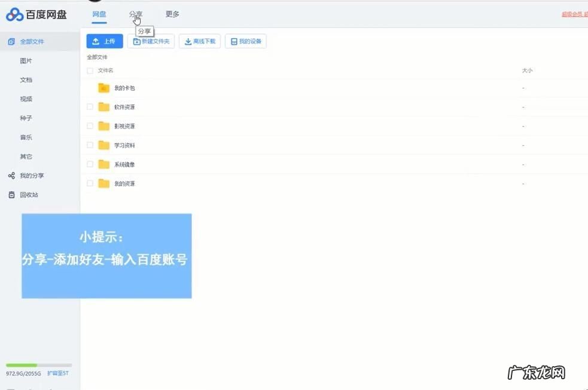
Task: Select the checkbox beside 学习资料 folder
Action: pyautogui.click(x=90, y=145)
